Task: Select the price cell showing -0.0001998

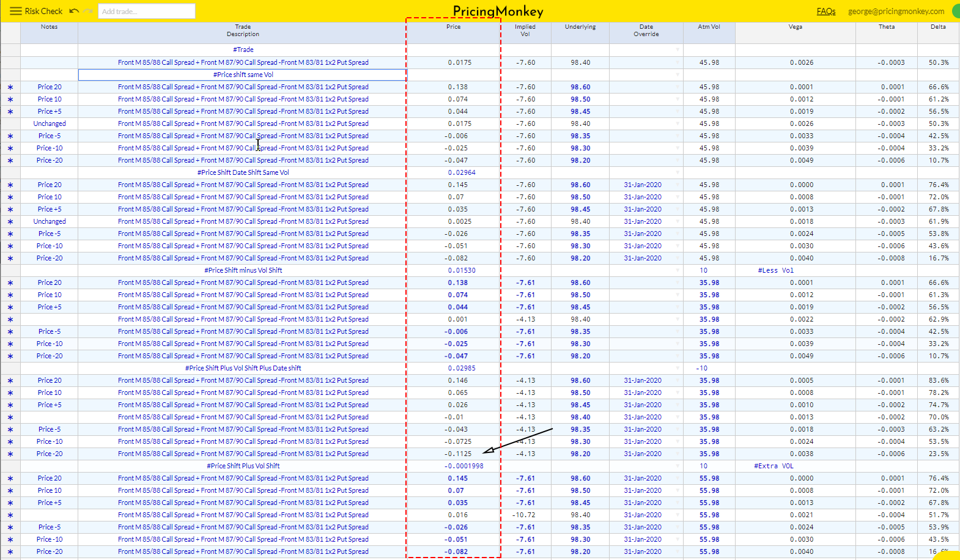Action: (454, 466)
